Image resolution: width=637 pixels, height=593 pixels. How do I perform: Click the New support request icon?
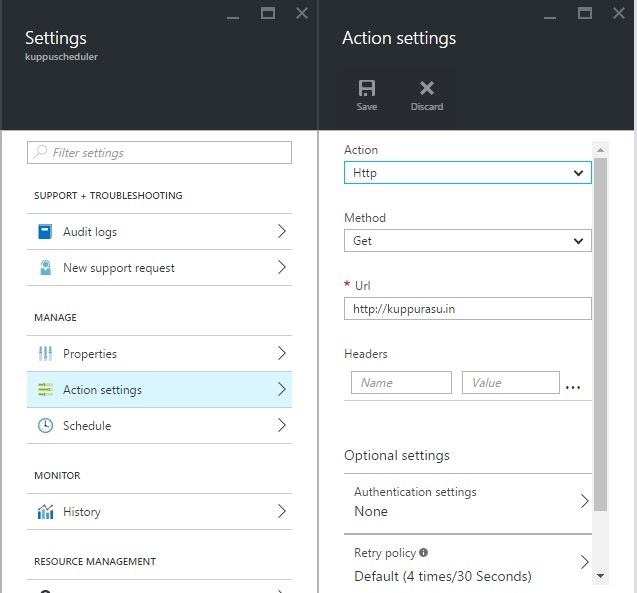coord(45,268)
